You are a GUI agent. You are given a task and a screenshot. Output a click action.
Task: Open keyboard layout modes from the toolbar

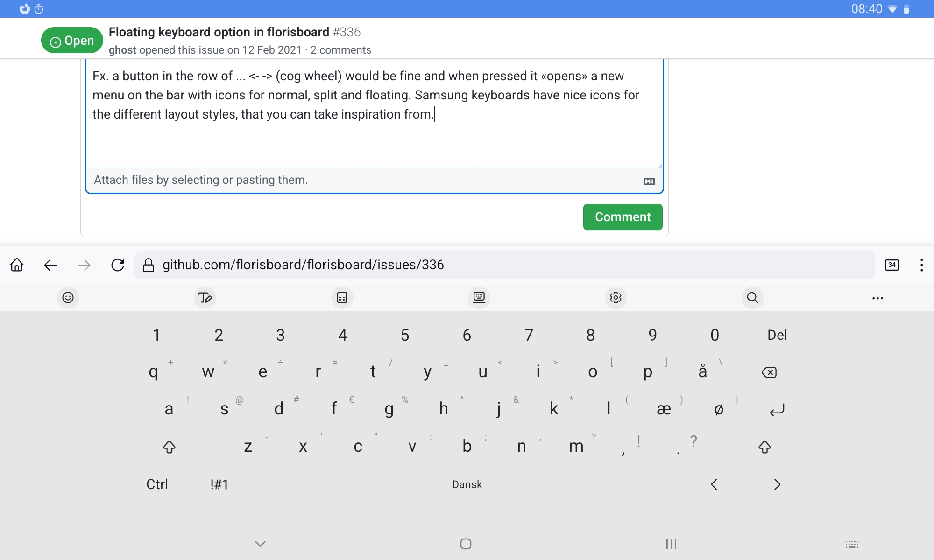(479, 297)
